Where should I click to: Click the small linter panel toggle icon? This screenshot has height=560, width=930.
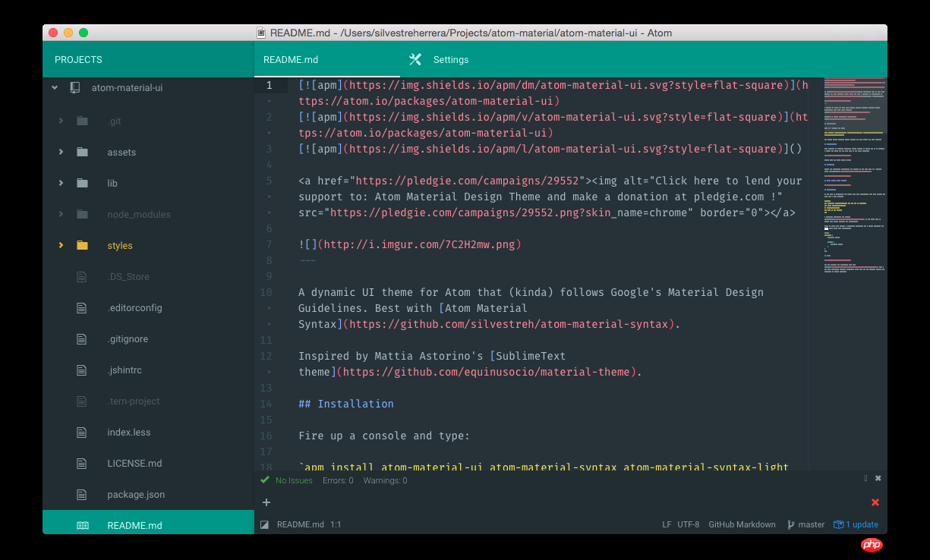[x=865, y=478]
